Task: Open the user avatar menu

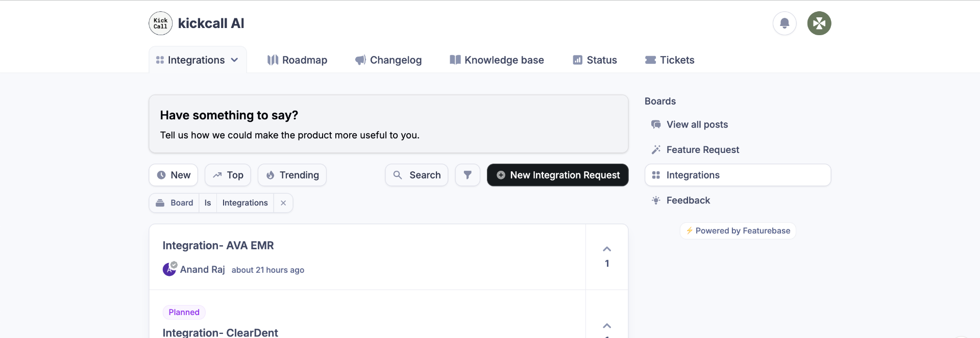Action: point(819,23)
